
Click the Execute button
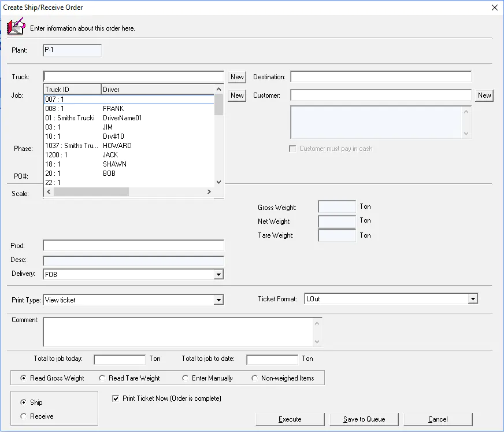tap(290, 419)
